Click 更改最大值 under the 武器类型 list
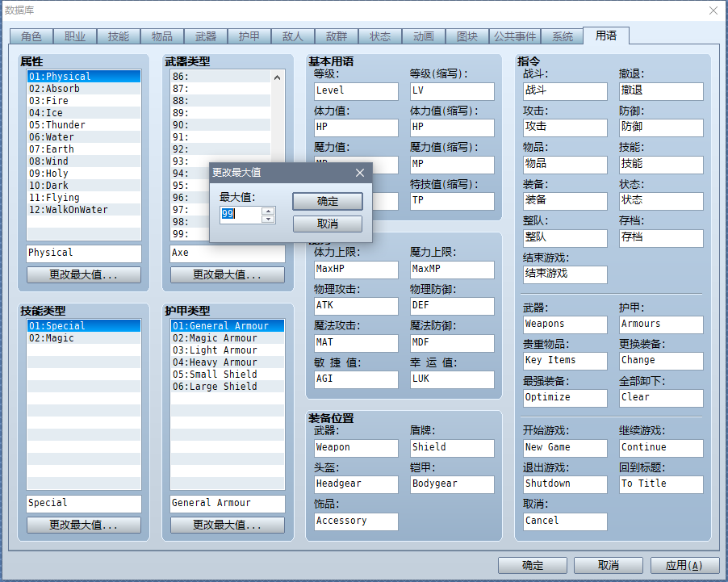This screenshot has height=582, width=728. 227,275
